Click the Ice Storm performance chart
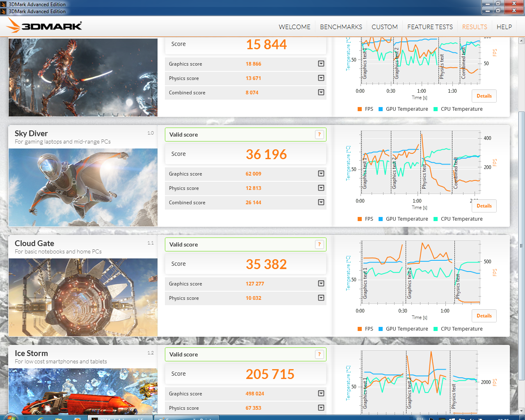 pyautogui.click(x=419, y=382)
